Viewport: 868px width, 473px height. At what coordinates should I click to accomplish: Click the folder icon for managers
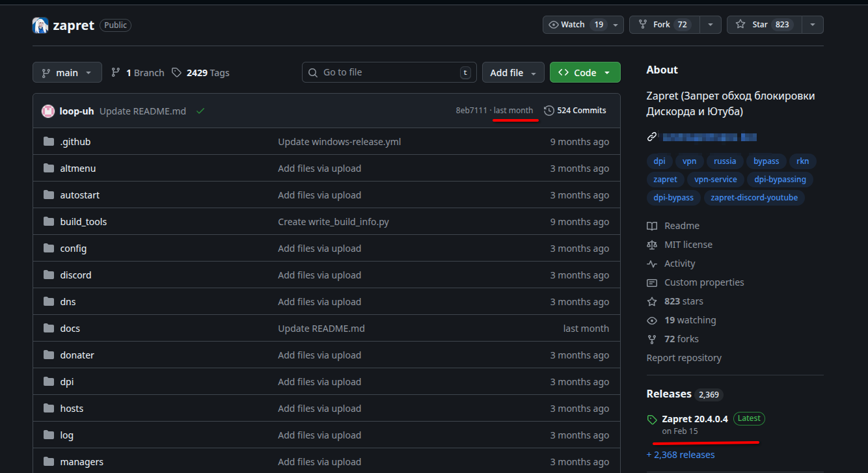49,462
